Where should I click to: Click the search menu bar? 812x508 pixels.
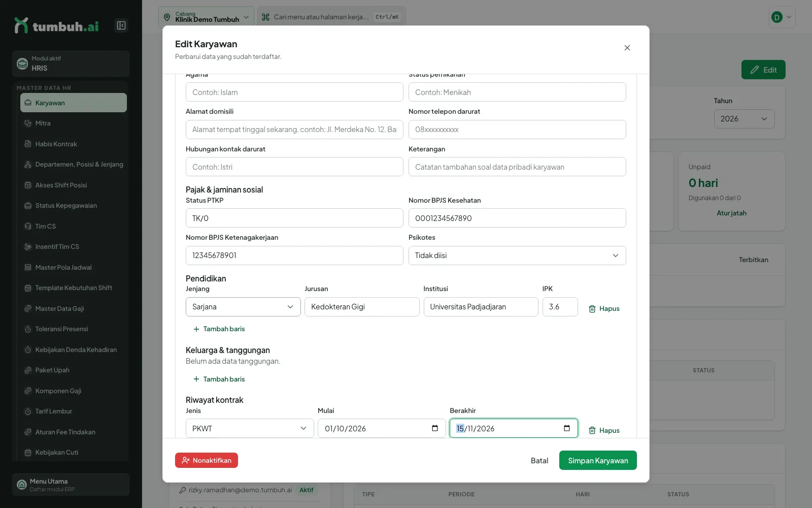pos(331,17)
